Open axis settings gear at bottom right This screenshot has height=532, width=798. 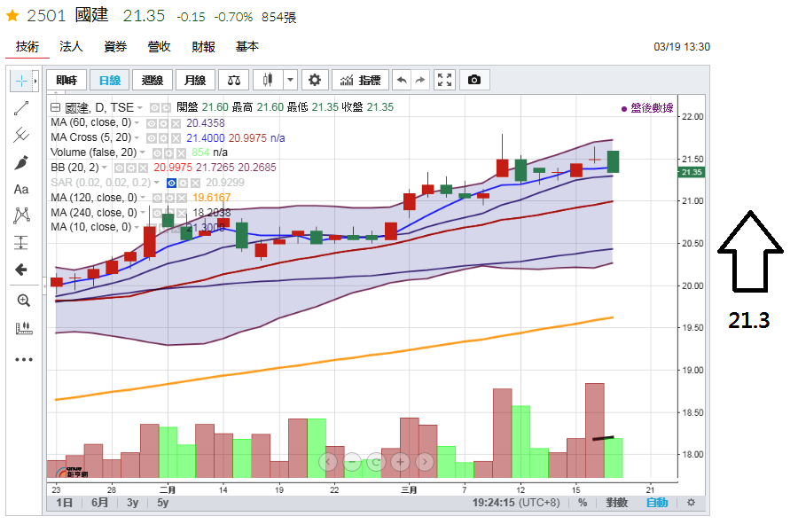[x=691, y=503]
